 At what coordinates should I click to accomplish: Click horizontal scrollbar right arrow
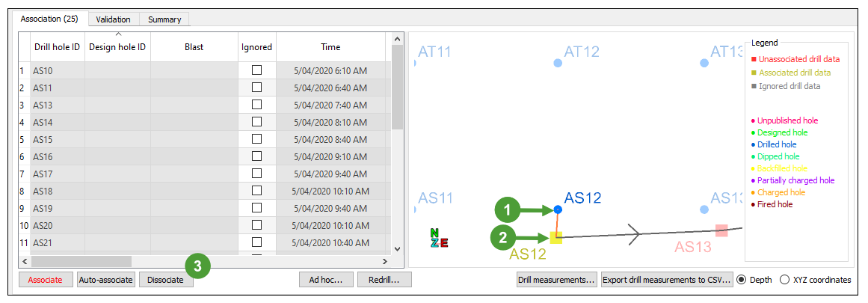pyautogui.click(x=385, y=261)
